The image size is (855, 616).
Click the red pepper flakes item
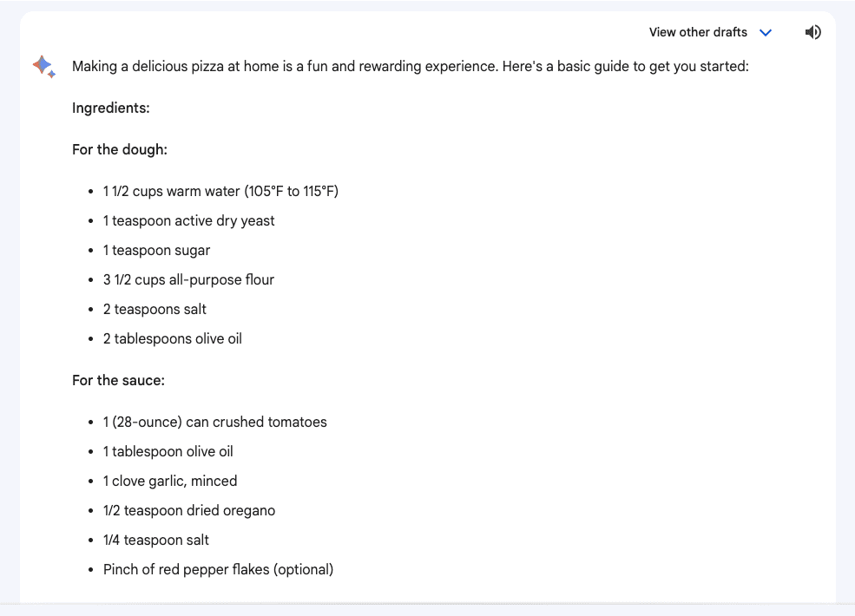click(218, 569)
